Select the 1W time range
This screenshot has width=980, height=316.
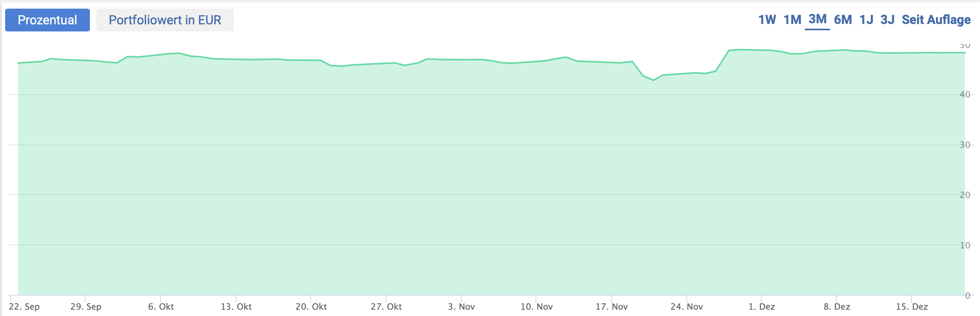point(767,20)
